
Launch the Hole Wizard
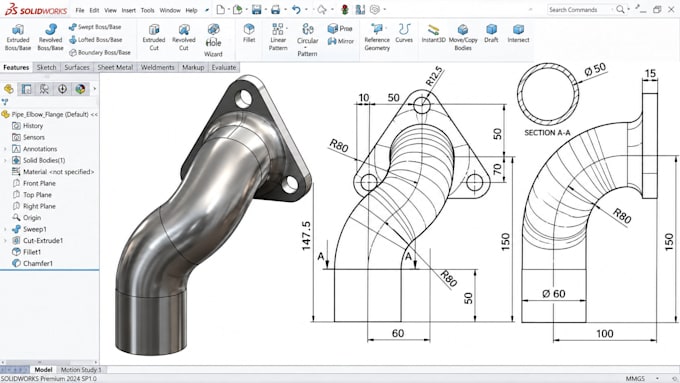click(x=213, y=40)
